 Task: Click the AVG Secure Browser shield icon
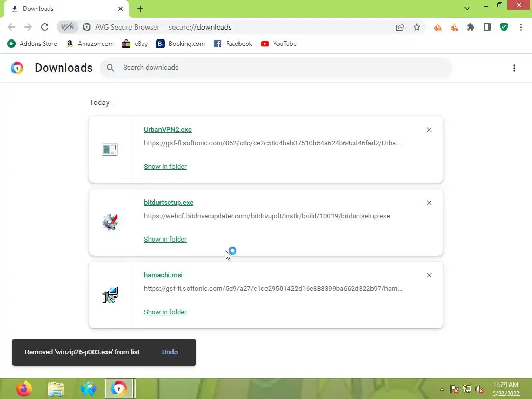87,27
